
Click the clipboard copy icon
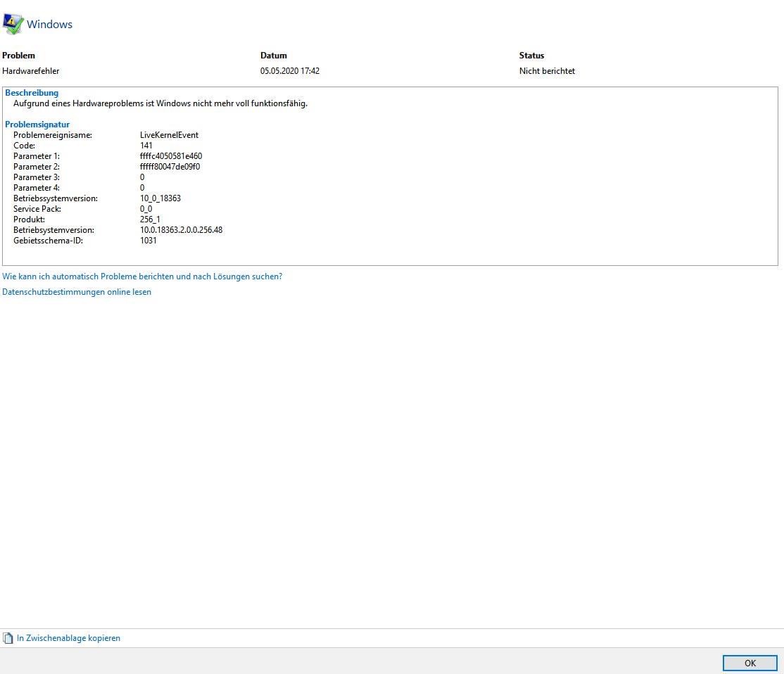8,638
